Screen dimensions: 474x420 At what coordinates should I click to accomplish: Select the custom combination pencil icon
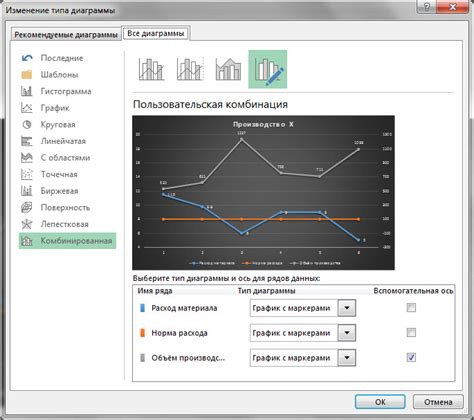coord(268,69)
